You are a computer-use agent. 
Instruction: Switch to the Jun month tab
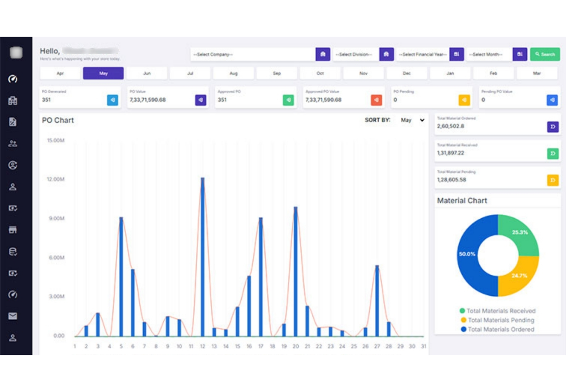click(147, 73)
